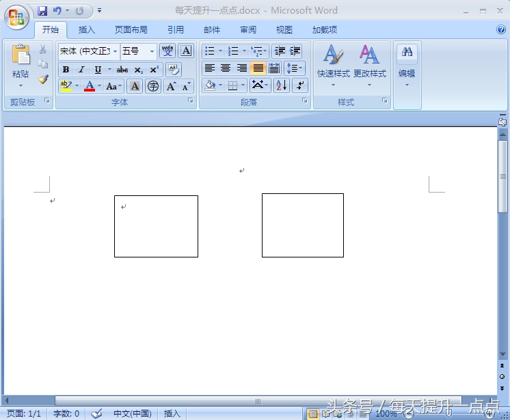Apply character shading icon
This screenshot has height=420, width=510.
(x=135, y=86)
